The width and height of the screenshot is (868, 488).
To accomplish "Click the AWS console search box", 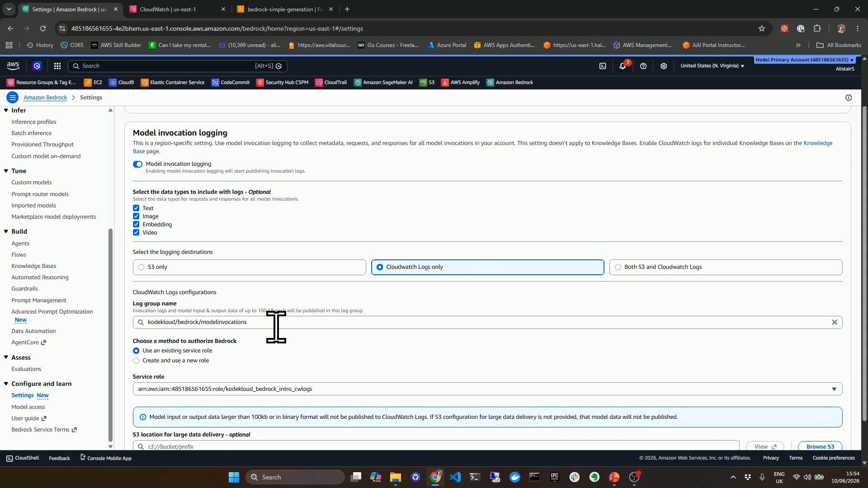I will 177,66.
